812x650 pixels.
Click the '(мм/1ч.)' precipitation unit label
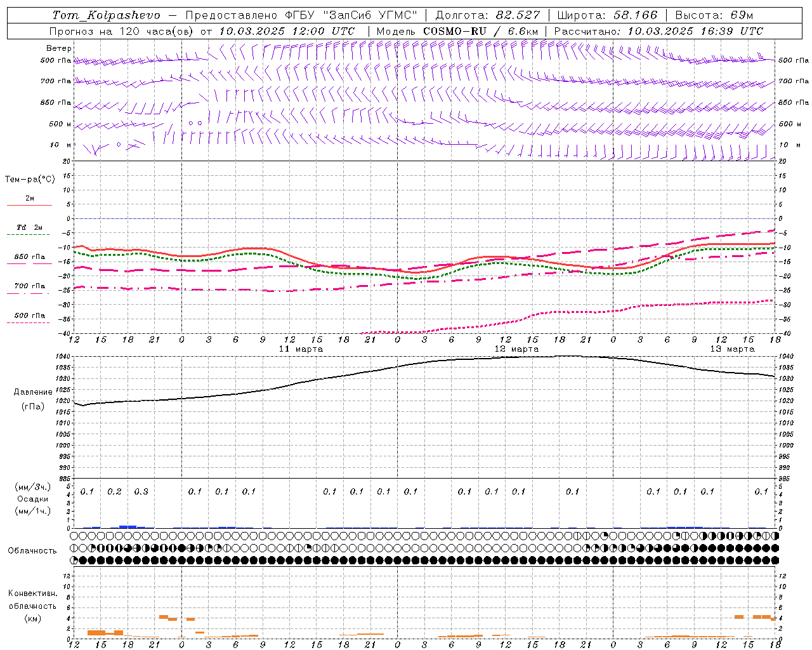click(33, 511)
